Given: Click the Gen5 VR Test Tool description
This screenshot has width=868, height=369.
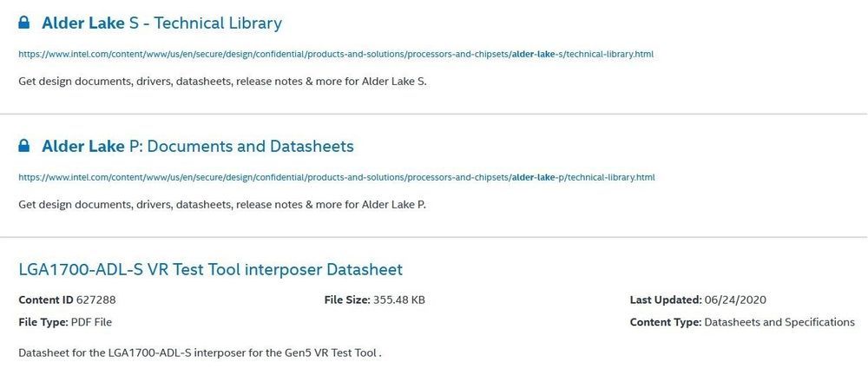Looking at the screenshot, I should 200,353.
